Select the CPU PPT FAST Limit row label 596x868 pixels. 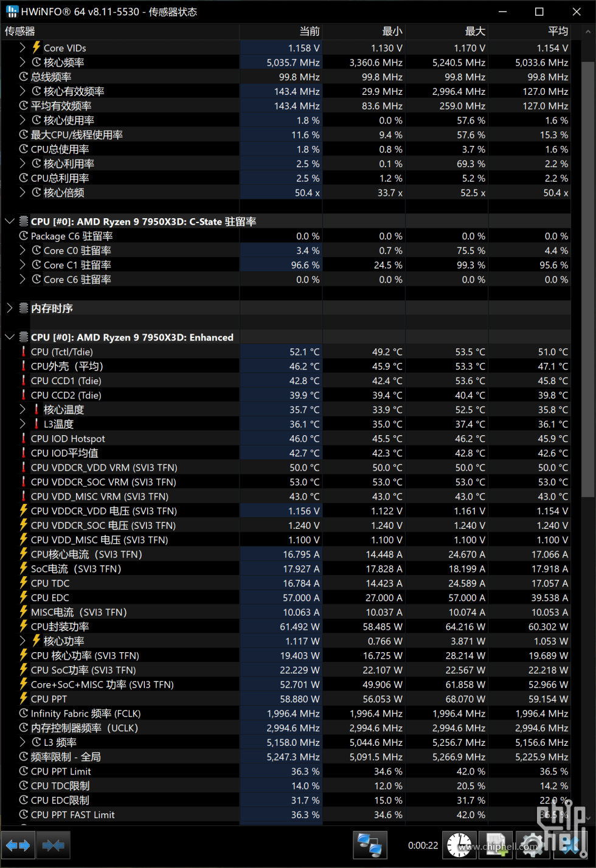pos(73,815)
